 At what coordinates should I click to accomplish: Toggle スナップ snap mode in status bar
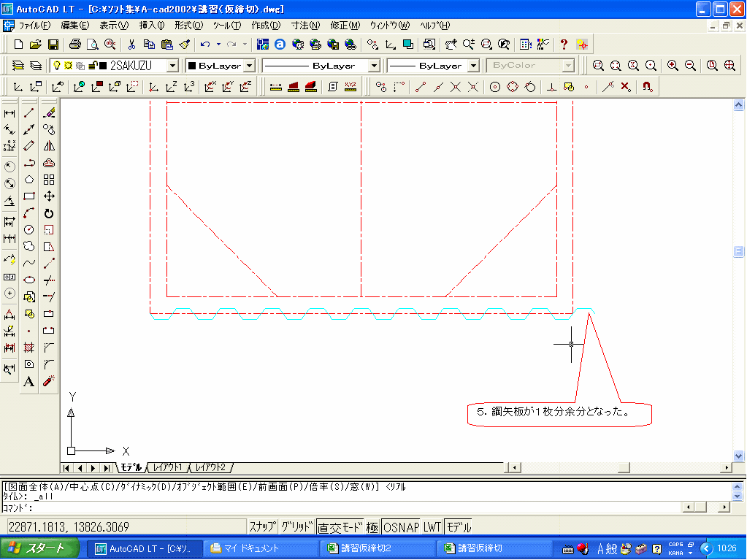263,526
